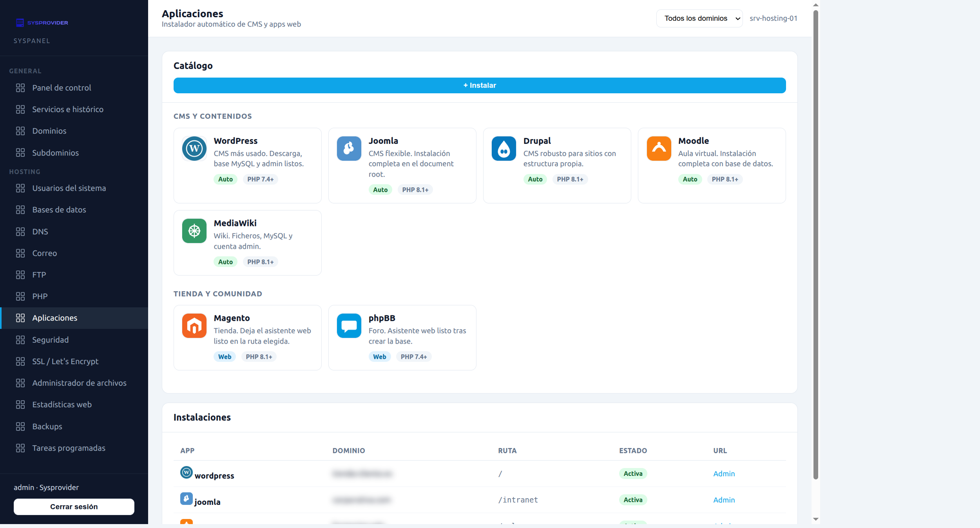The height and width of the screenshot is (528, 980).
Task: Open the Dominios menu item
Action: [74, 131]
